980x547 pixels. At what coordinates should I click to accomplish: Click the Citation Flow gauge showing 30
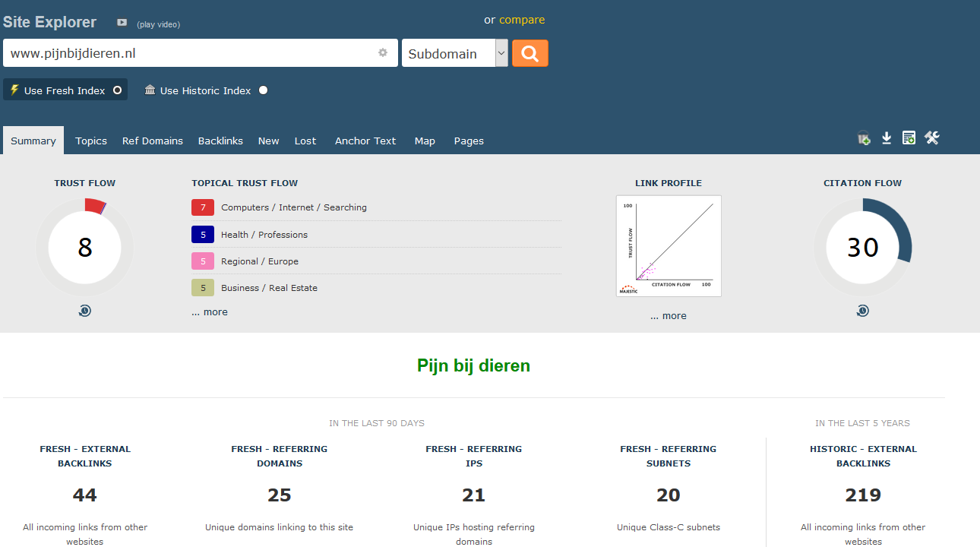coord(863,248)
